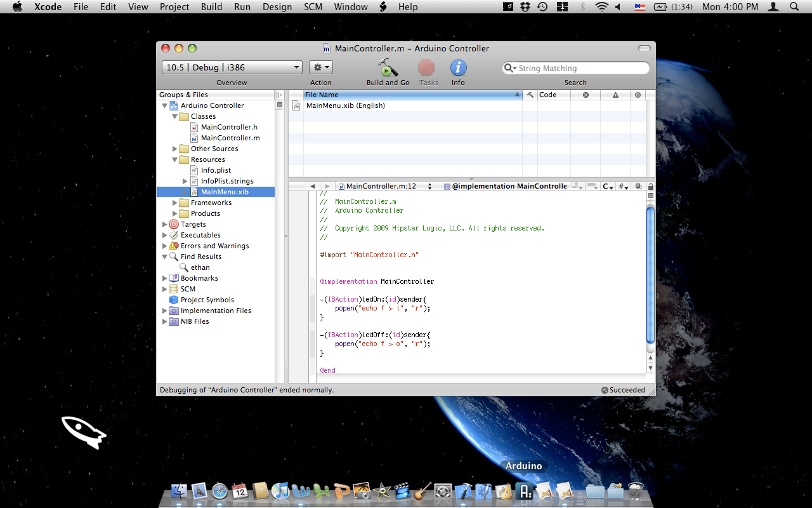This screenshot has width=812, height=508.
Task: Open the Overview popup showing 10.5 | Debug | i386
Action: pos(232,67)
